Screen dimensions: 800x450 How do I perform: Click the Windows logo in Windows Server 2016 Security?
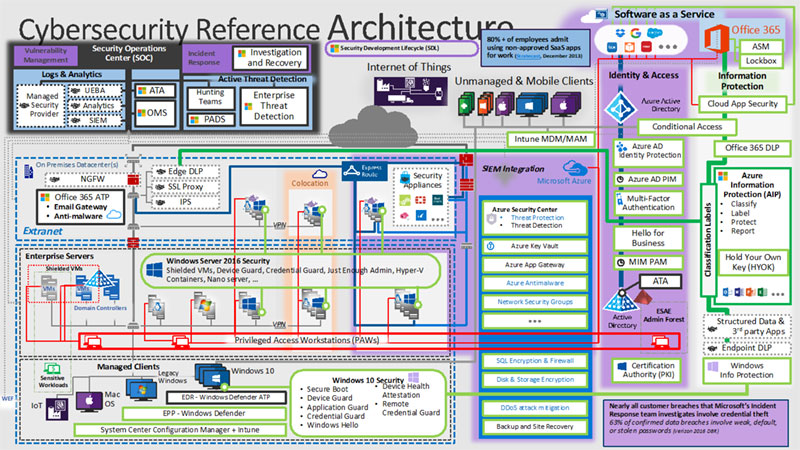tap(154, 270)
